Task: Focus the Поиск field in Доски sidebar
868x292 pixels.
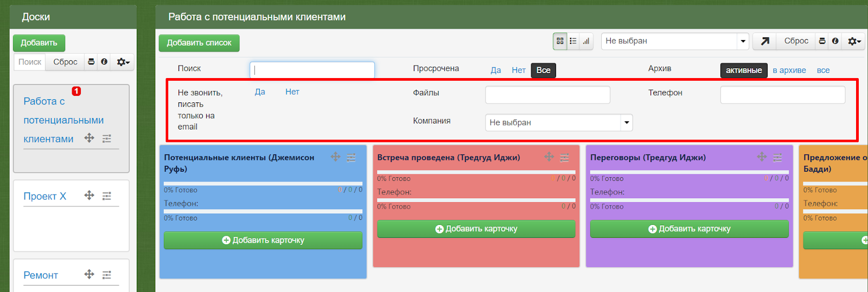Action: point(30,62)
